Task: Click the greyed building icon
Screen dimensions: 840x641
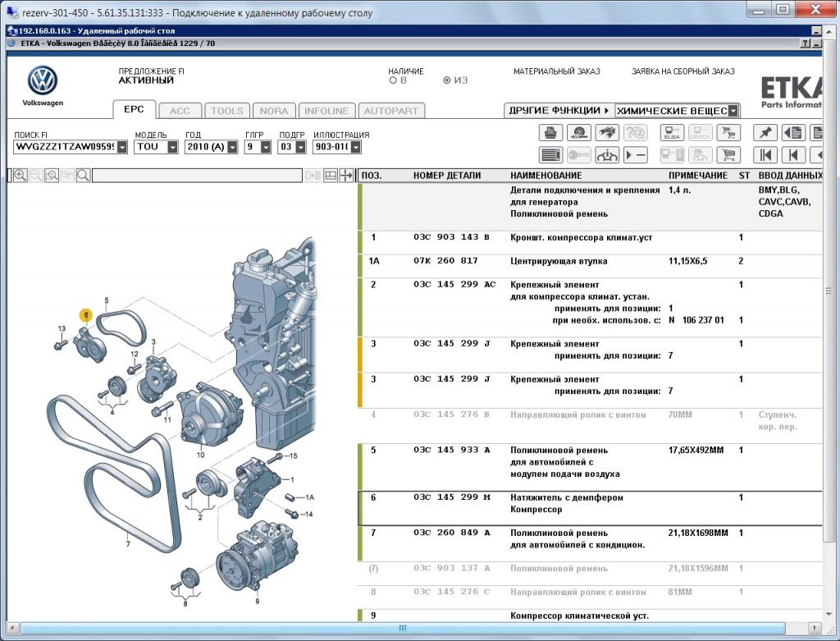Action: click(x=700, y=155)
